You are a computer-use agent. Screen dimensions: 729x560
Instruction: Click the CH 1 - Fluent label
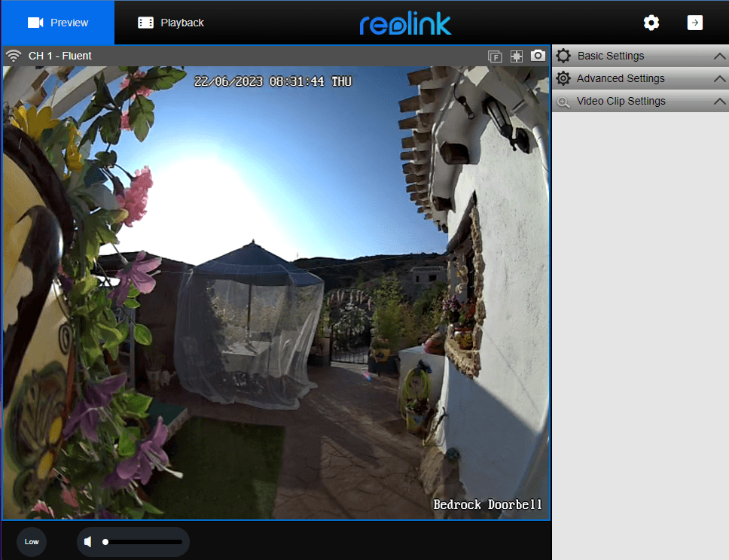click(x=60, y=56)
